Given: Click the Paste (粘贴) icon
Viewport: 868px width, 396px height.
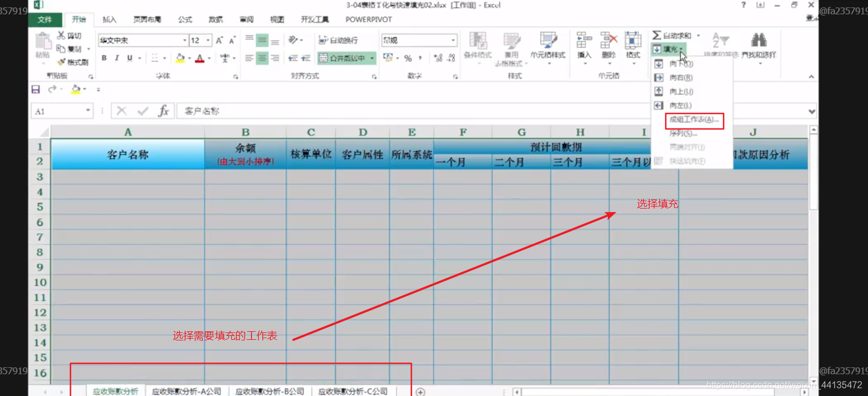Looking at the screenshot, I should [42, 41].
